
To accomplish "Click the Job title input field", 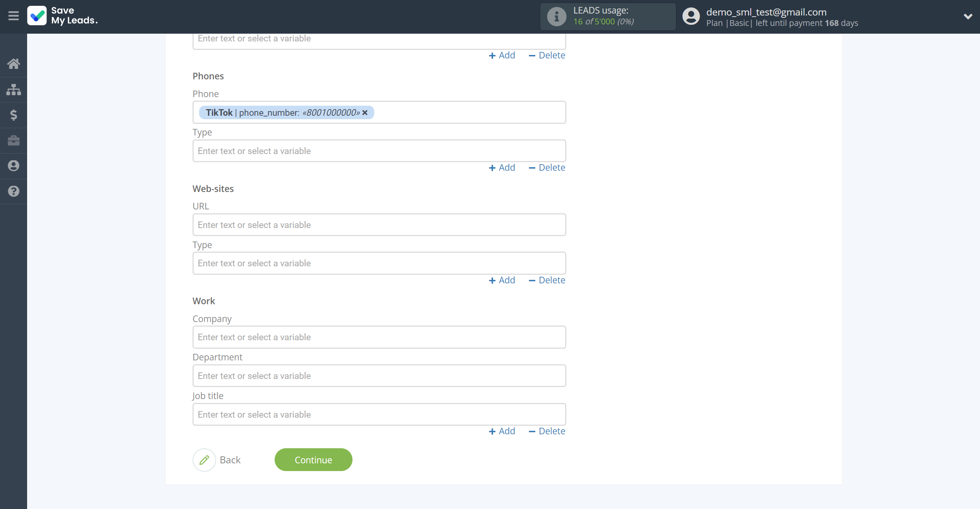I will tap(379, 414).
